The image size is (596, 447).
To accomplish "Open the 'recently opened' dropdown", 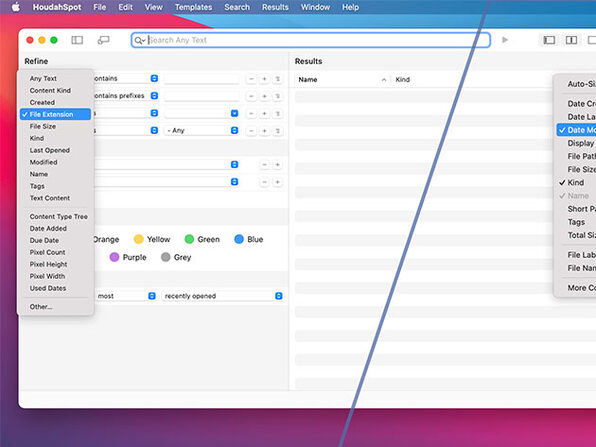I will (x=279, y=296).
